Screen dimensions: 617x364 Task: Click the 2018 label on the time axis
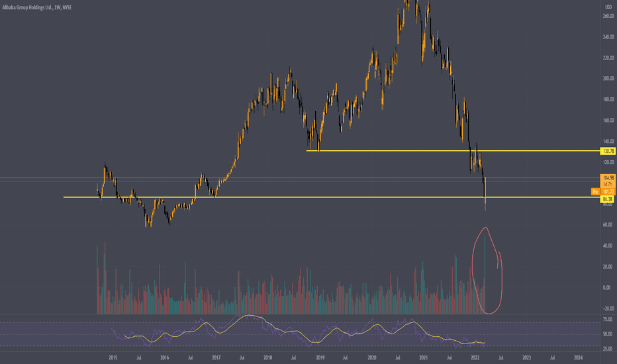pos(267,357)
